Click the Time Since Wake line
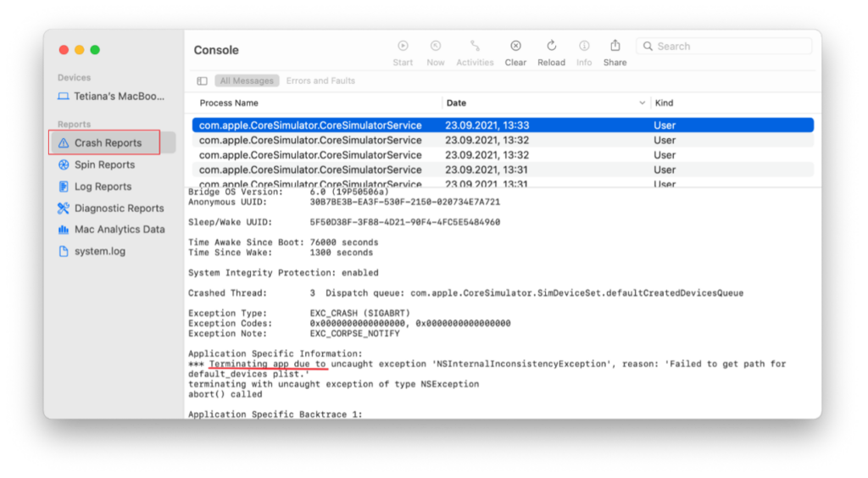868x478 pixels. (x=281, y=253)
